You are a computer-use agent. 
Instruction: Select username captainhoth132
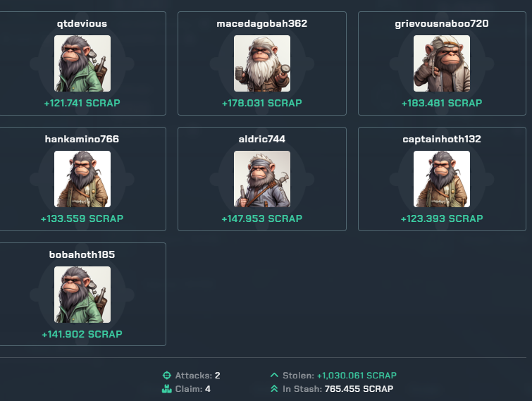(x=442, y=139)
